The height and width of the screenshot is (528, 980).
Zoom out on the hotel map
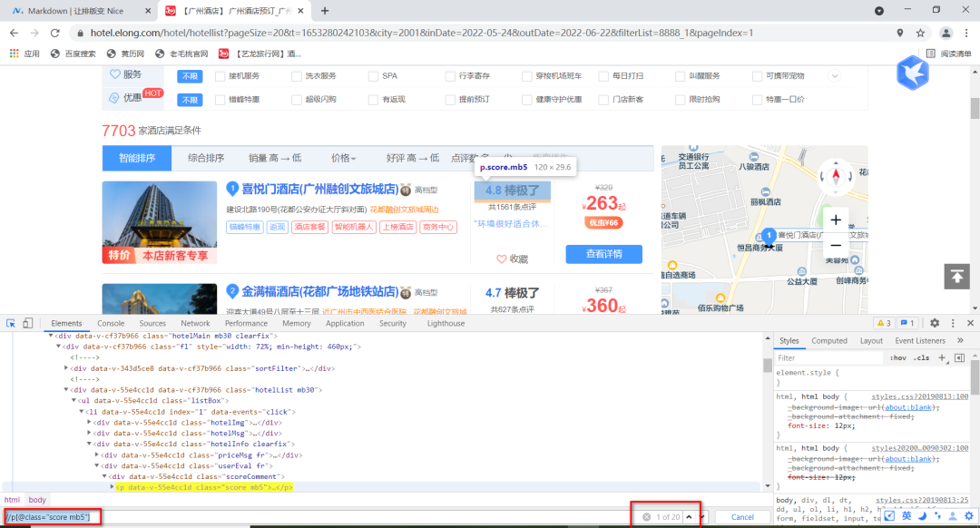click(x=836, y=245)
